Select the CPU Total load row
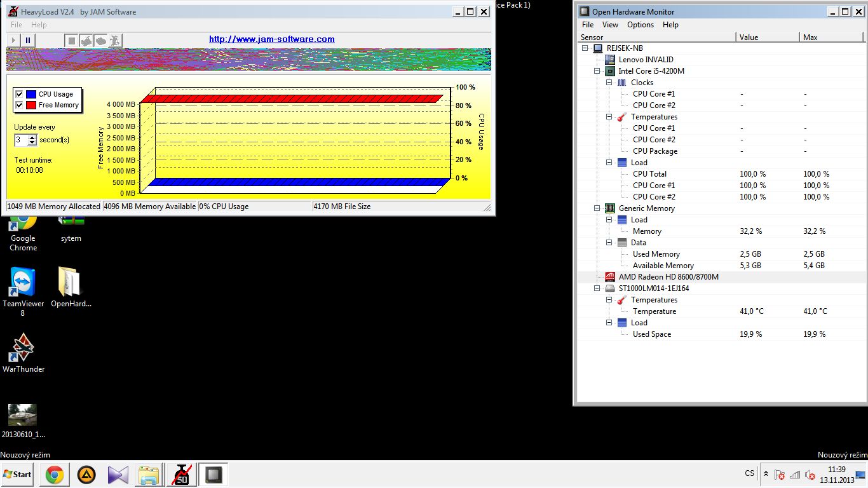Image resolution: width=868 pixels, height=488 pixels. pos(722,174)
